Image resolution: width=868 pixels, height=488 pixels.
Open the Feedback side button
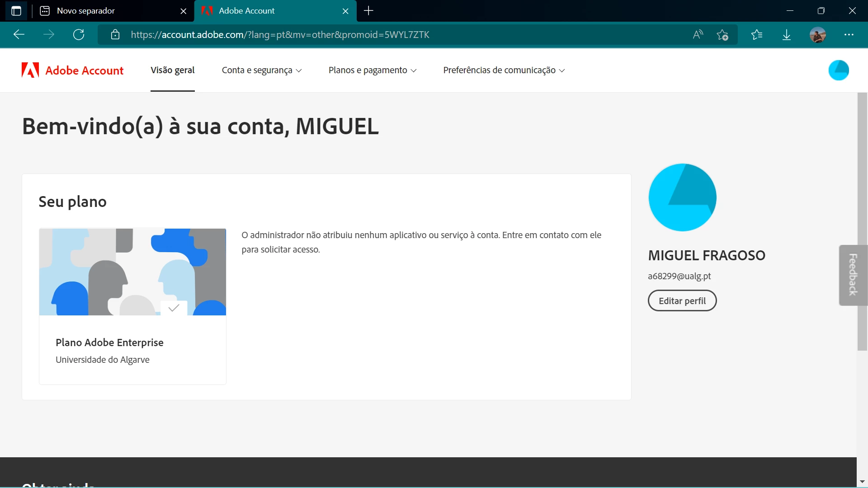tap(853, 275)
